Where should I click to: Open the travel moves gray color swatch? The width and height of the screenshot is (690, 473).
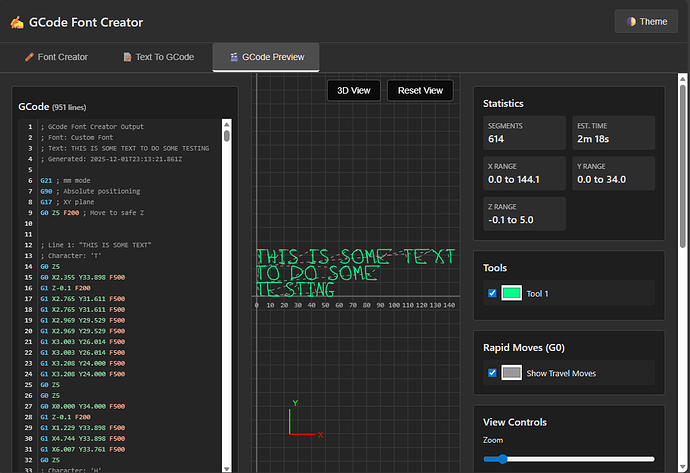[511, 372]
